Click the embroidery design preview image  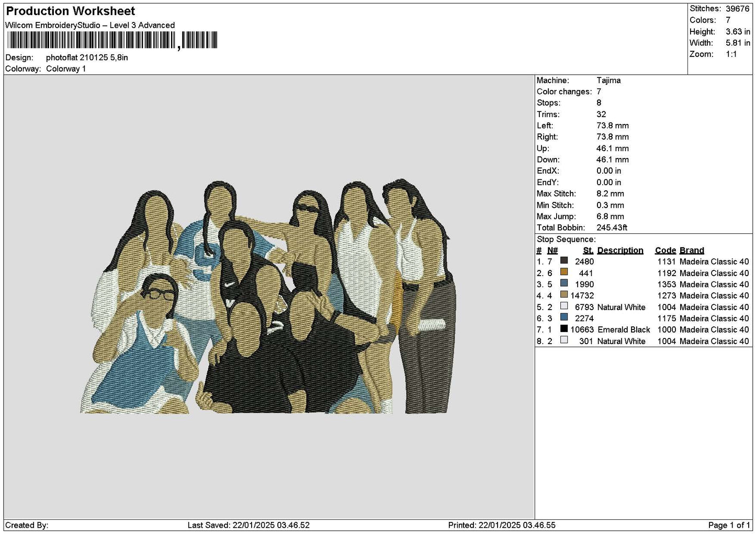click(268, 297)
